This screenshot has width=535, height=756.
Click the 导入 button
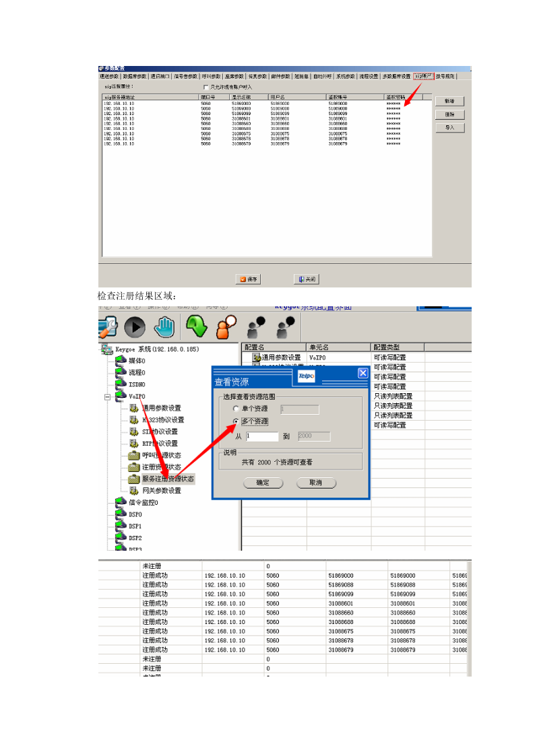coord(449,128)
